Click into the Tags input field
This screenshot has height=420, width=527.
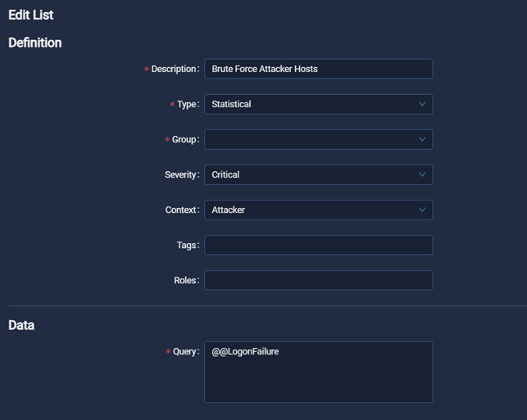click(x=318, y=245)
